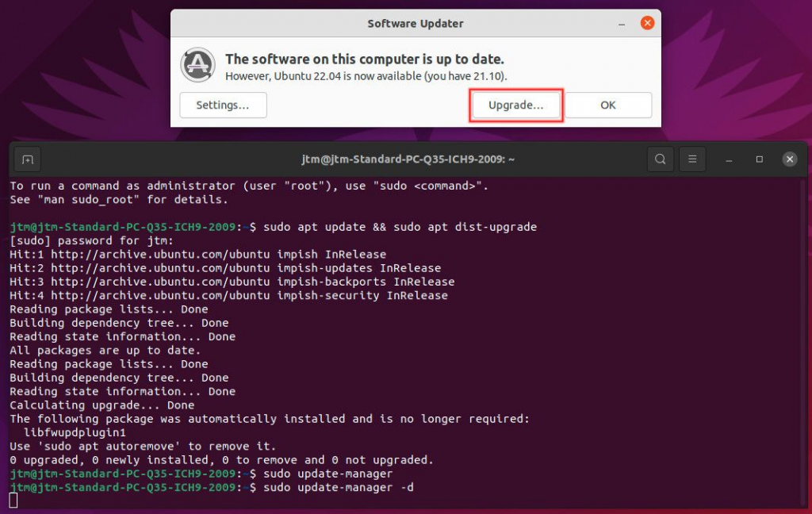Click the 'up to date' heading text

[x=364, y=59]
